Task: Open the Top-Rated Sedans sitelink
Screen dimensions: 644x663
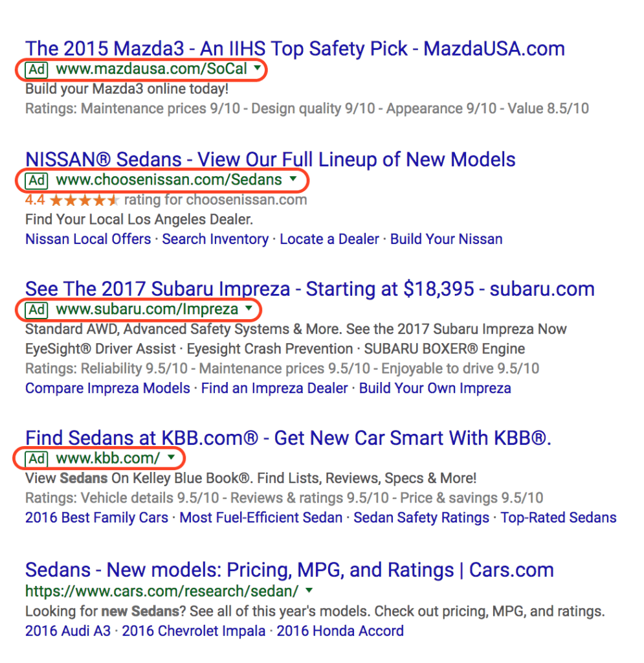Action: pos(559,518)
